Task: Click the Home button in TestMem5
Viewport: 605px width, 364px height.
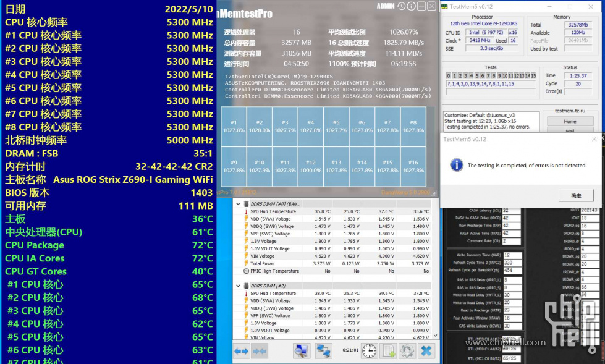Action: point(570,121)
